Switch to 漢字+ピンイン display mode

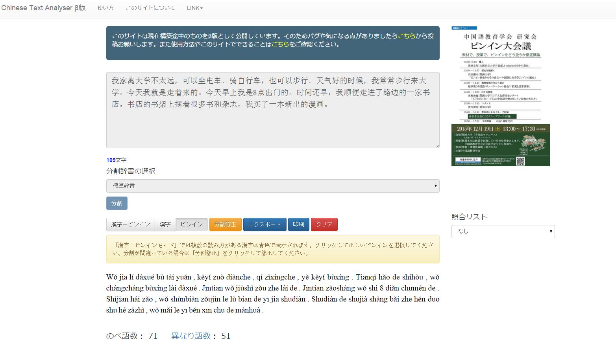pyautogui.click(x=131, y=224)
